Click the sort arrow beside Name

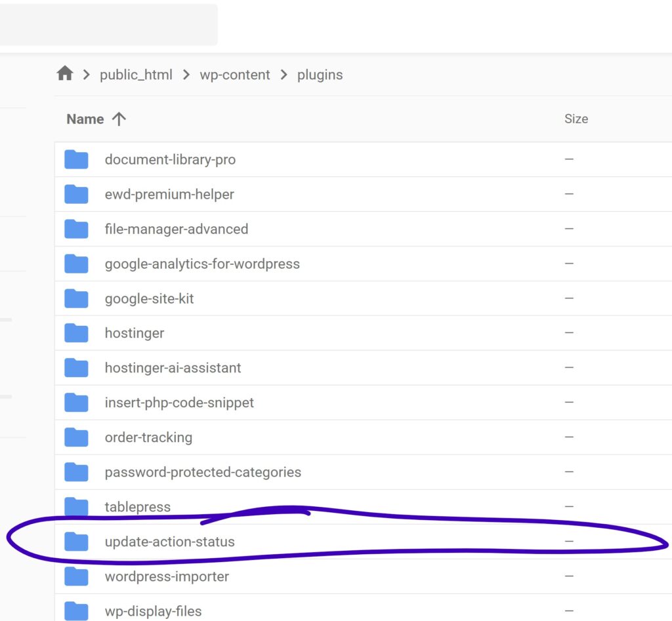click(119, 119)
